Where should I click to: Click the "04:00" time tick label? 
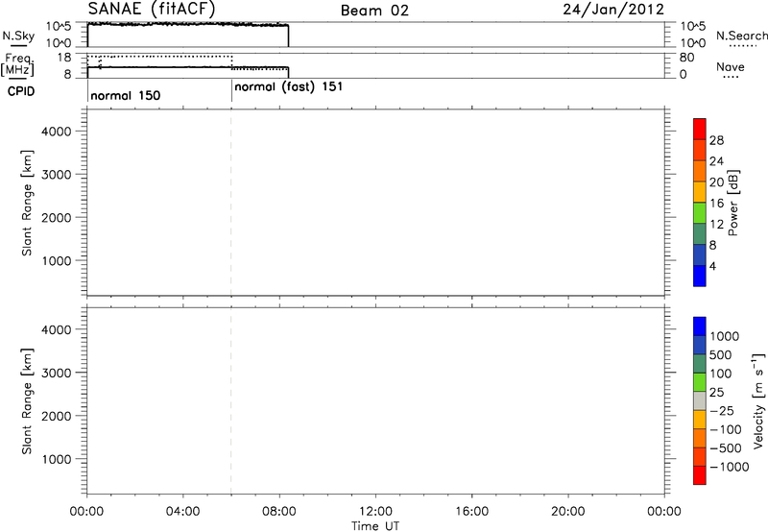coord(182,512)
